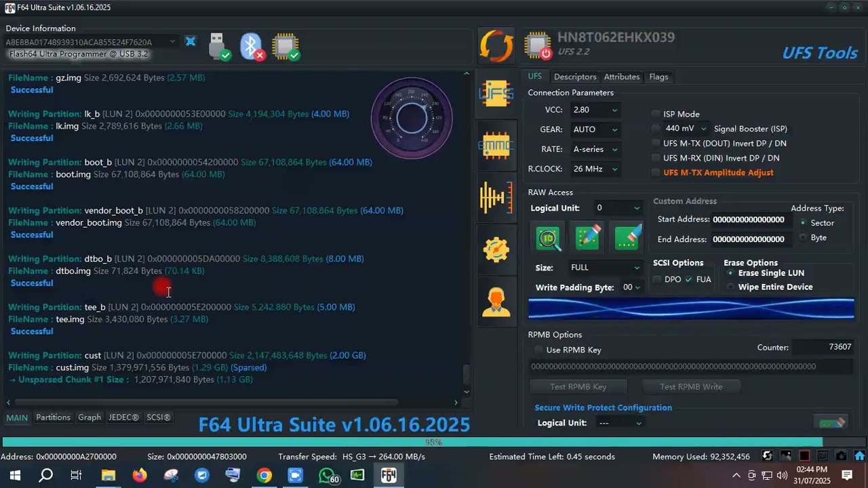Open the user account sidebar icon
The image size is (868, 488).
(x=496, y=302)
